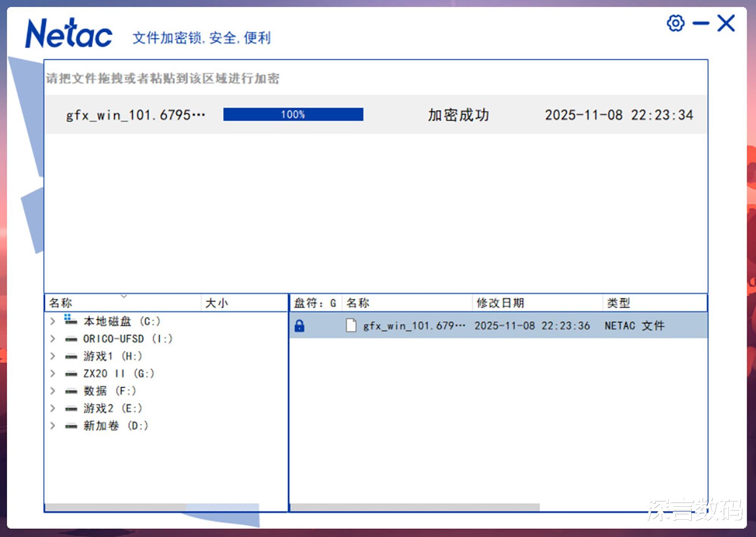Image resolution: width=756 pixels, height=537 pixels.
Task: Click the drive icon for 新加卷 (D:)
Action: click(x=71, y=426)
